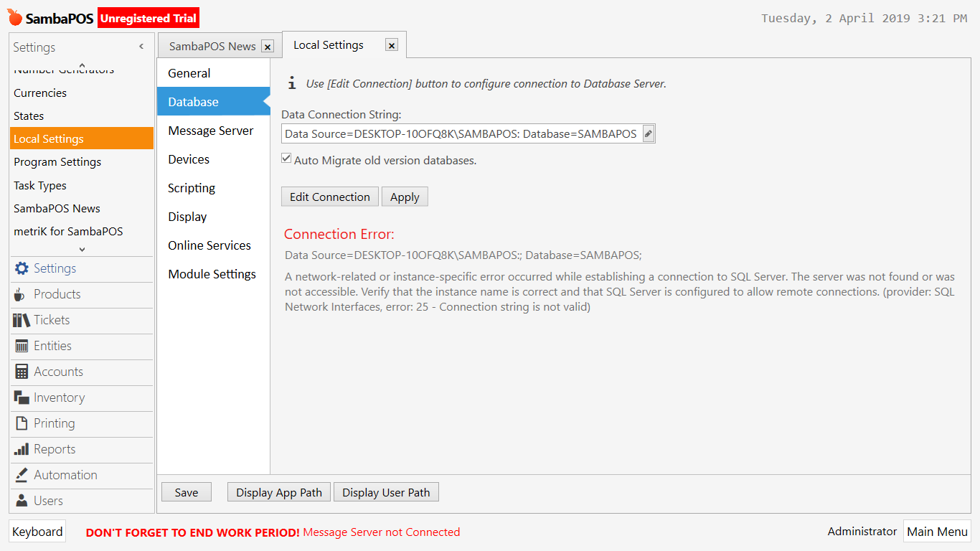This screenshot has height=551, width=980.
Task: Click the info icon above connection string
Action: pos(292,83)
